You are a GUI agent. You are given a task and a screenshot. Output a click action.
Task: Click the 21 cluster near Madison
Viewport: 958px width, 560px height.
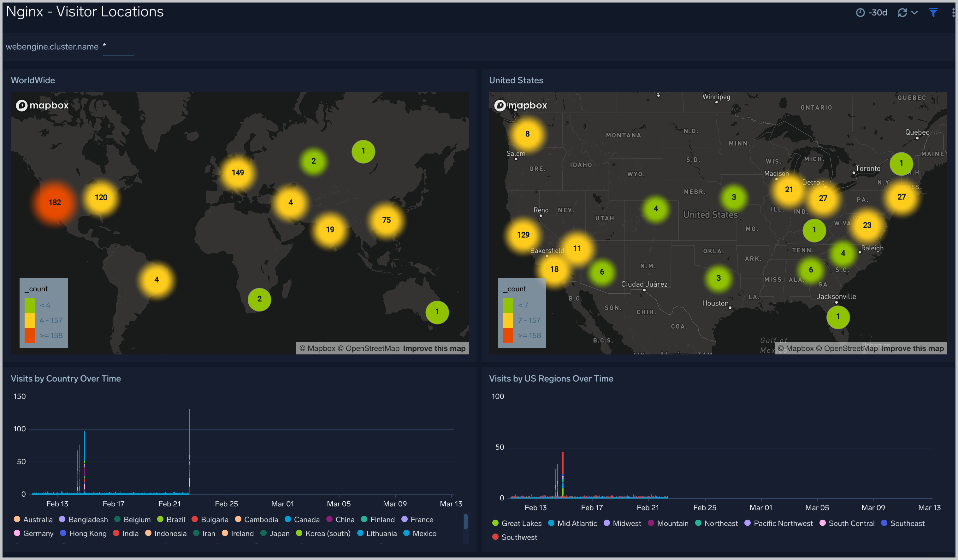click(x=789, y=190)
